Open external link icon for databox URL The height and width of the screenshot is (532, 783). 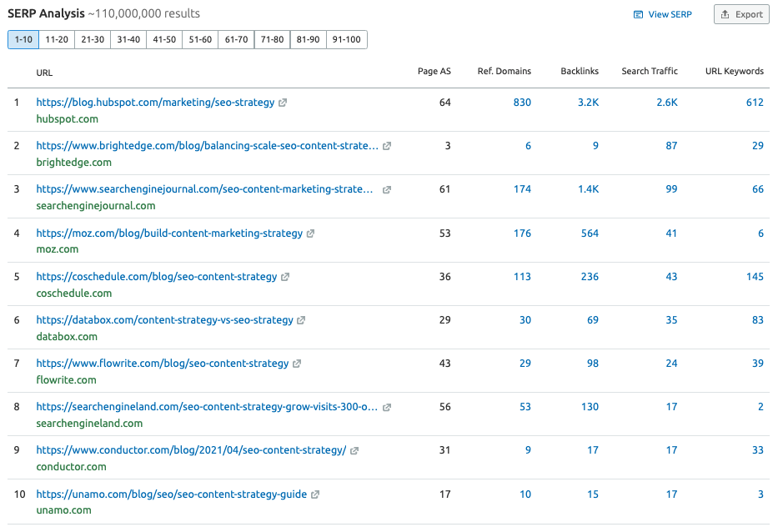pyautogui.click(x=301, y=320)
